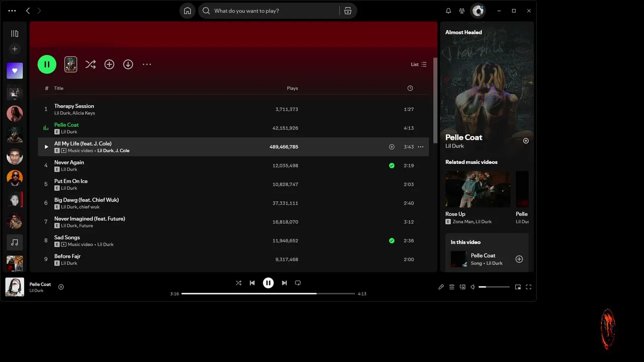The image size is (644, 362).
Task: Open the notifications bell
Action: [x=448, y=11]
